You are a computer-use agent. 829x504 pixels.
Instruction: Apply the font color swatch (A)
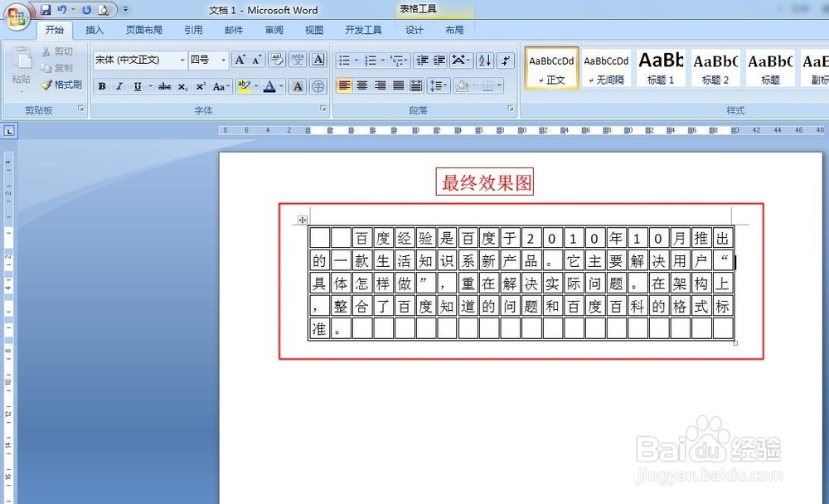(269, 86)
